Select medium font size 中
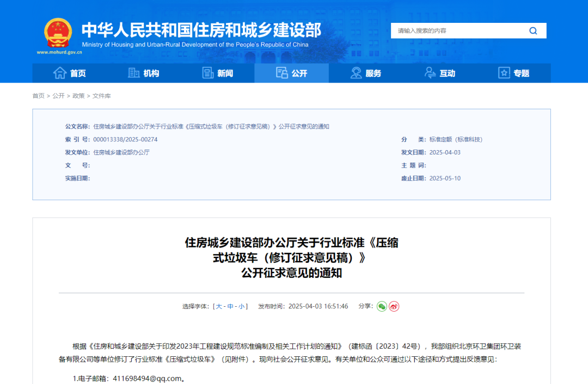The image size is (588, 384). (x=230, y=306)
